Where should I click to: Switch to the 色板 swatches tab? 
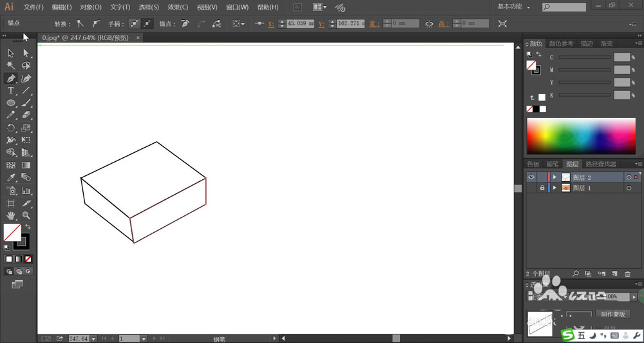[533, 164]
